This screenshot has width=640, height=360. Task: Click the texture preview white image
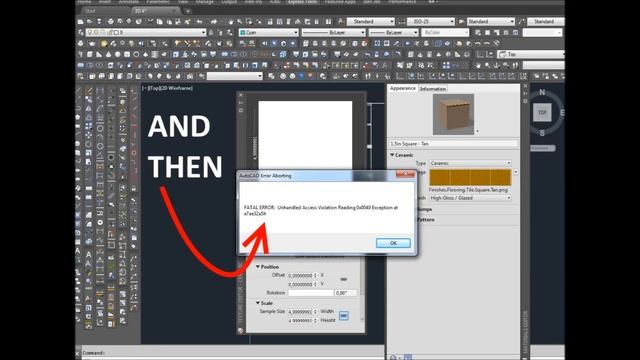click(305, 135)
